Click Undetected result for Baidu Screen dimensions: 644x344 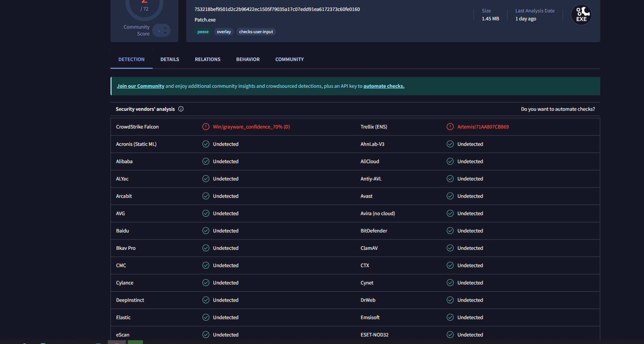pos(226,231)
